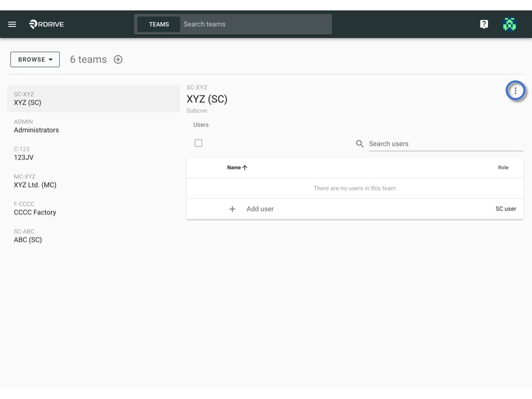The image size is (532, 399).
Task: Open the hamburger navigation menu
Action: [12, 24]
